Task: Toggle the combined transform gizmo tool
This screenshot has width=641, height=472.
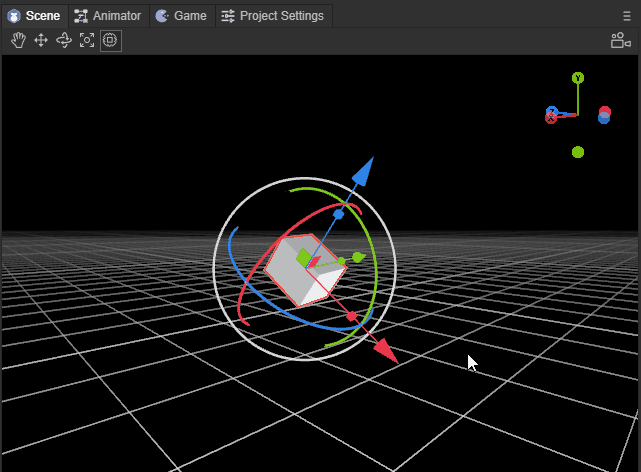Action: click(110, 40)
